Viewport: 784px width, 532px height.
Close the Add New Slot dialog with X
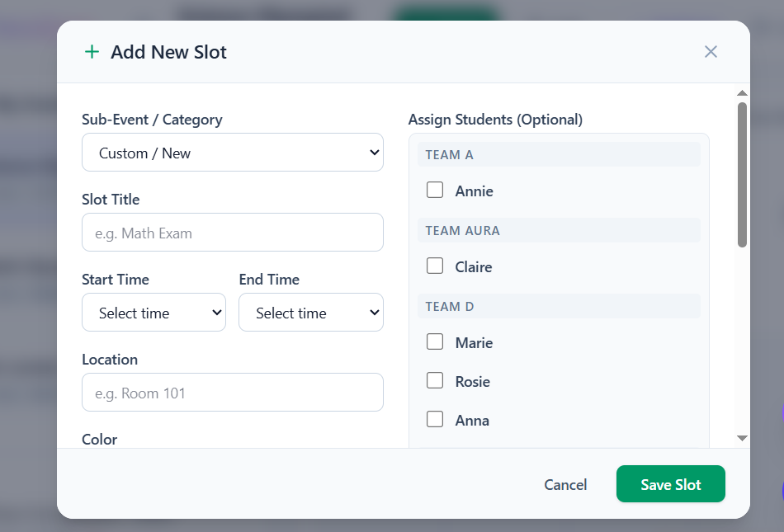tap(711, 52)
